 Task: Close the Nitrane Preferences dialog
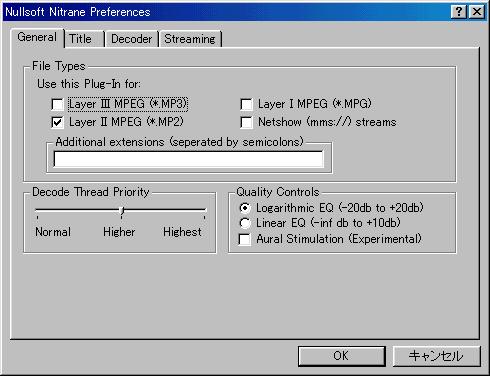(x=477, y=12)
